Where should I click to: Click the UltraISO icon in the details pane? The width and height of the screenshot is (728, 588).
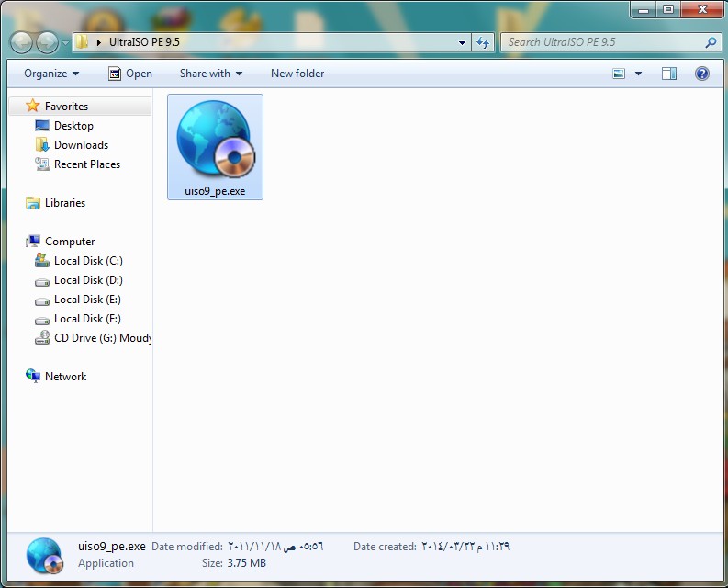coord(45,556)
